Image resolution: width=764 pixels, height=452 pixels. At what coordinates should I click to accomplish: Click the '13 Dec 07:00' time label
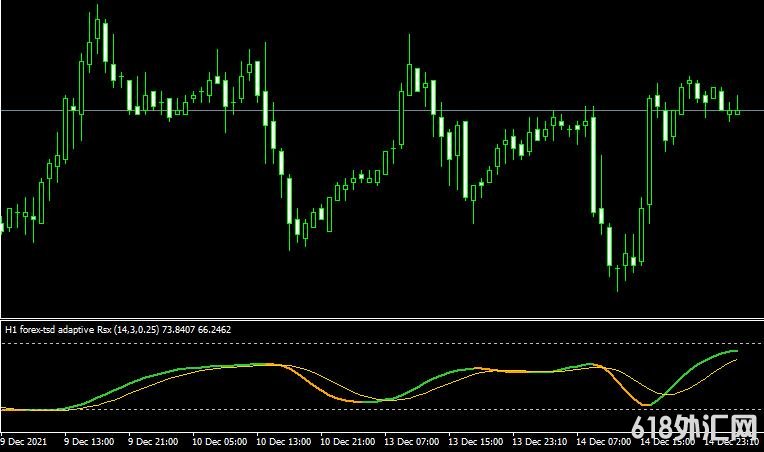pos(414,440)
